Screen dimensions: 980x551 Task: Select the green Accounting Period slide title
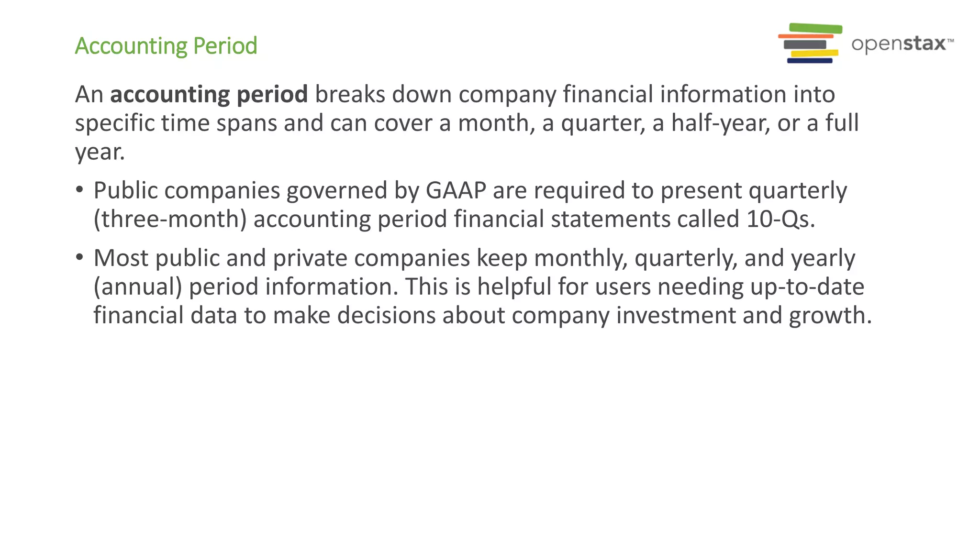pos(166,46)
